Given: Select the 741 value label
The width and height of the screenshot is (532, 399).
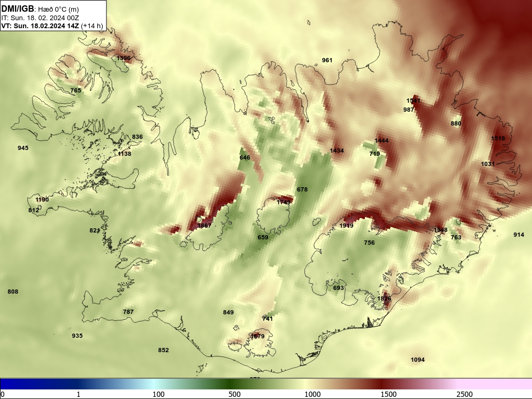Looking at the screenshot, I should pos(268,319).
